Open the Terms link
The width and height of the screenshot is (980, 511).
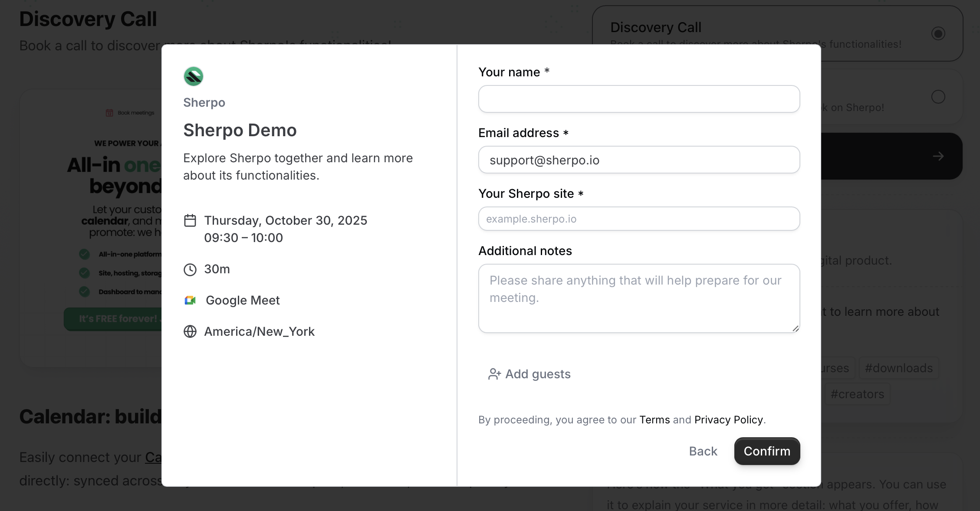click(654, 419)
